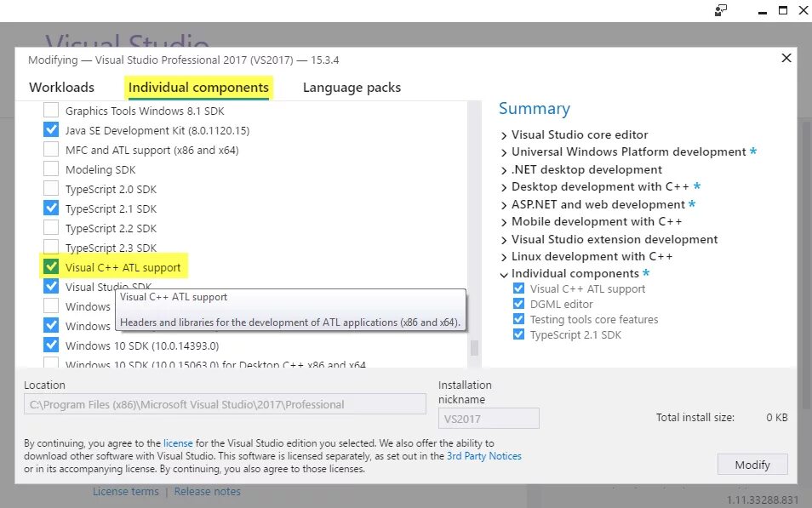812x508 pixels.
Task: Uncheck Testing tools core features in Summary
Action: pos(518,319)
